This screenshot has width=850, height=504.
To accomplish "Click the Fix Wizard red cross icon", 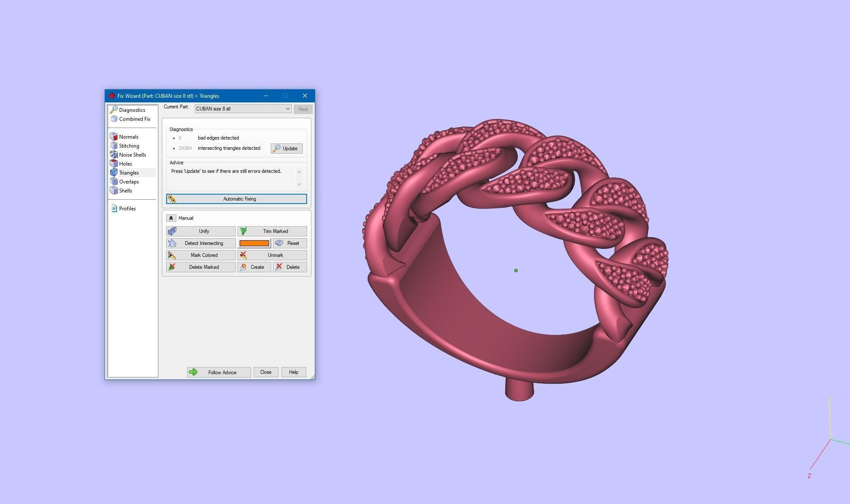I will (111, 96).
